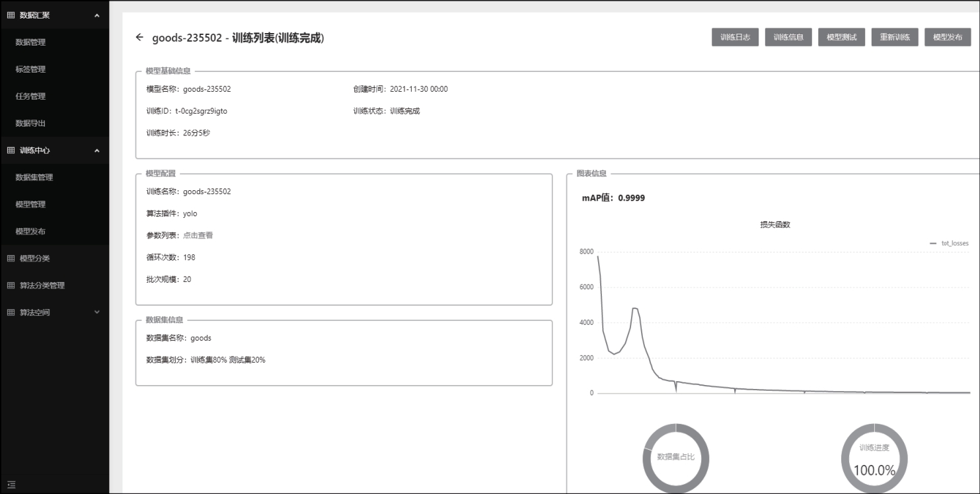The width and height of the screenshot is (980, 494).
Task: Click the 数据集占比 donut chart
Action: (x=675, y=457)
